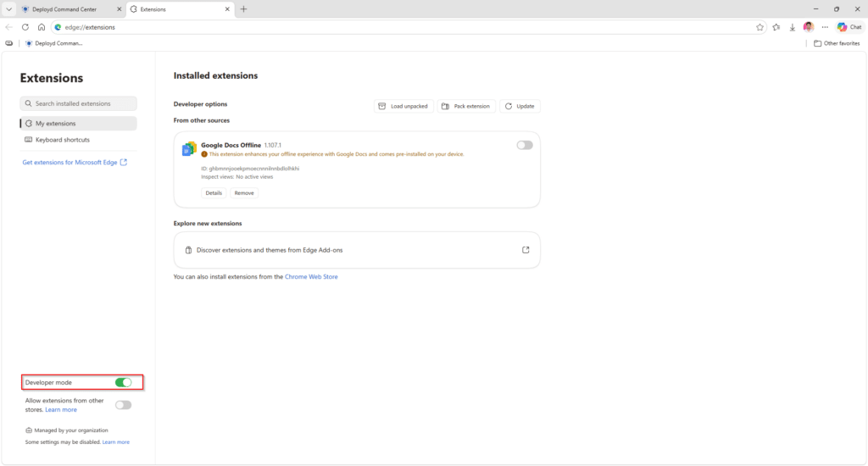The height and width of the screenshot is (466, 868).
Task: Open Settings and more menu
Action: (x=825, y=27)
